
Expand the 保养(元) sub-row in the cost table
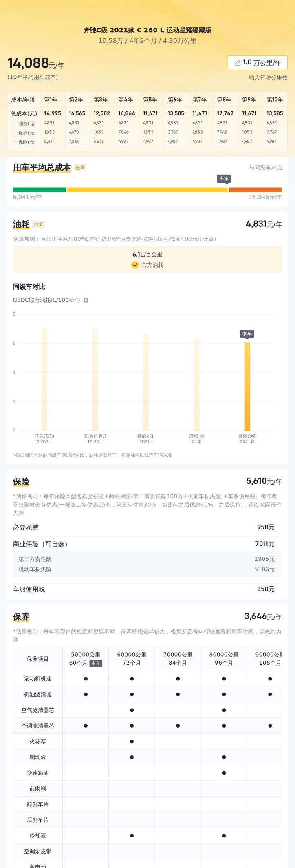click(26, 133)
